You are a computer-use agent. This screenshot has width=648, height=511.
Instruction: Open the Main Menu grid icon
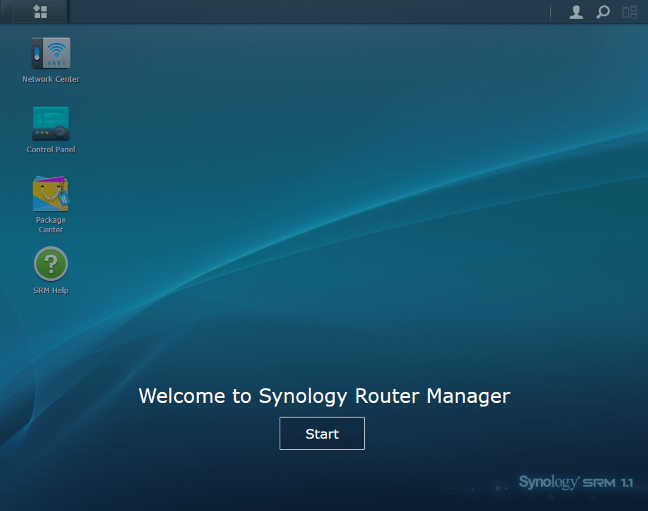(x=40, y=12)
